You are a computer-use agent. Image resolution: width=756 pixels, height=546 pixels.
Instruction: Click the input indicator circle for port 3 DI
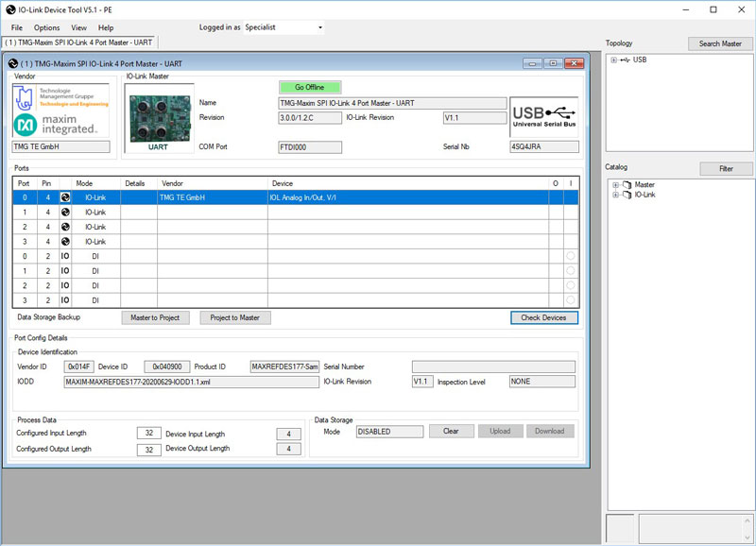(571, 300)
